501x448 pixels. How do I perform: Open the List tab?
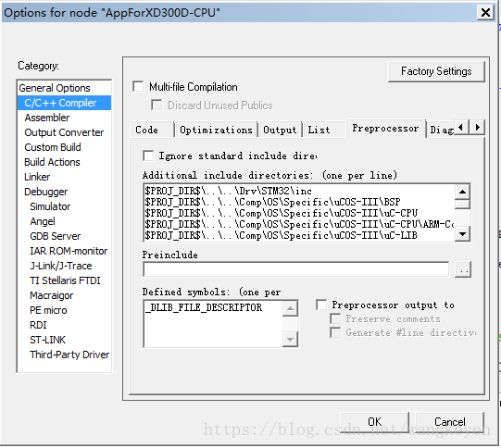point(324,130)
